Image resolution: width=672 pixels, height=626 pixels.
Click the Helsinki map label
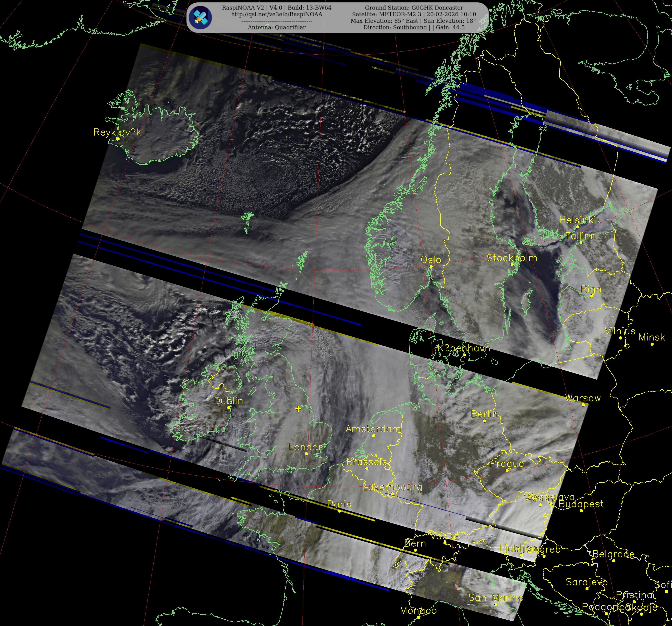[577, 220]
